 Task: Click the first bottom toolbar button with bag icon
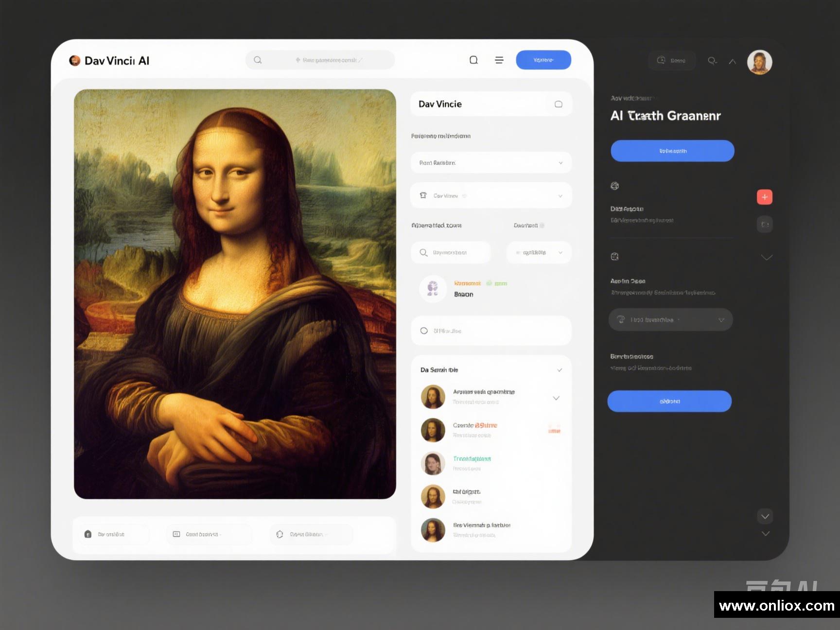(113, 534)
